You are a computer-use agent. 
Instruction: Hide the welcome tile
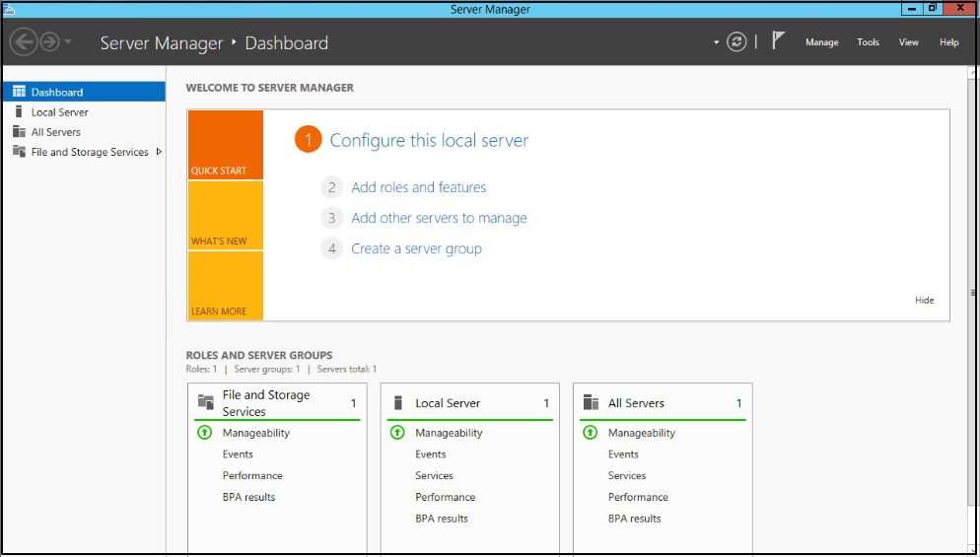pos(925,300)
